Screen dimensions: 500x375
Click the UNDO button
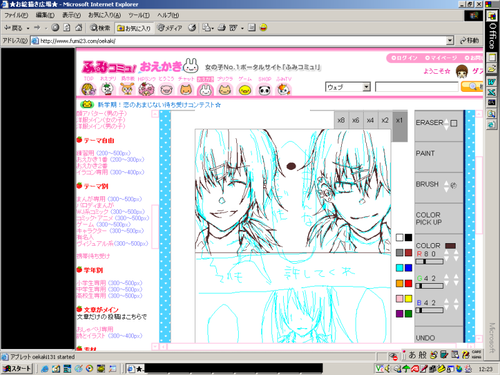pos(438,335)
